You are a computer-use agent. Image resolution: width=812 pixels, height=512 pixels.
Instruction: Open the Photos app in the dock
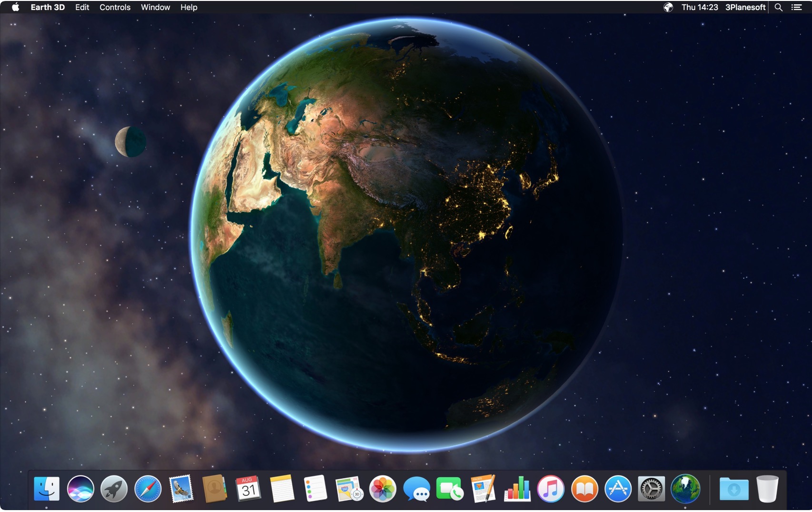383,489
